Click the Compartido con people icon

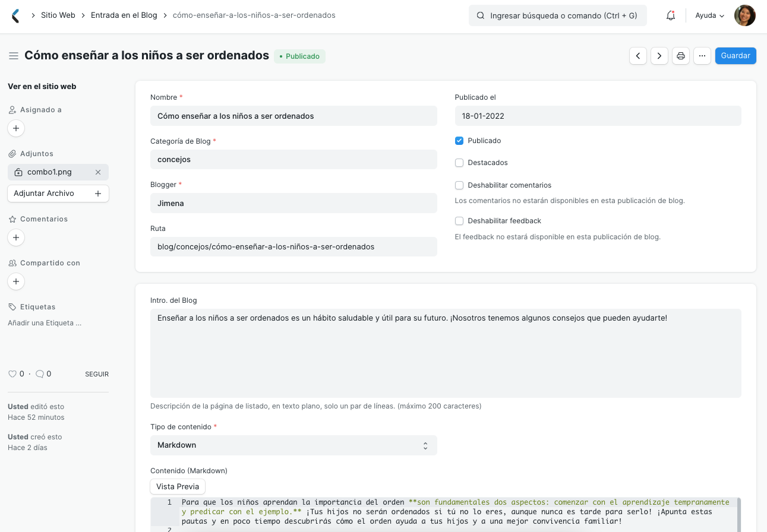tap(12, 263)
